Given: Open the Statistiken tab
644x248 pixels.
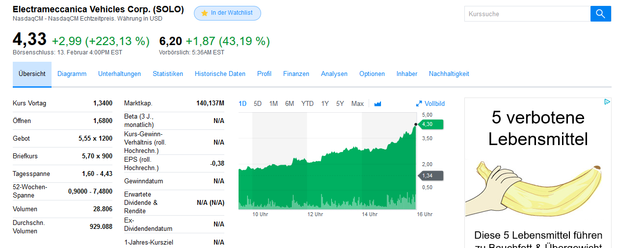Looking at the screenshot, I should pyautogui.click(x=168, y=74).
